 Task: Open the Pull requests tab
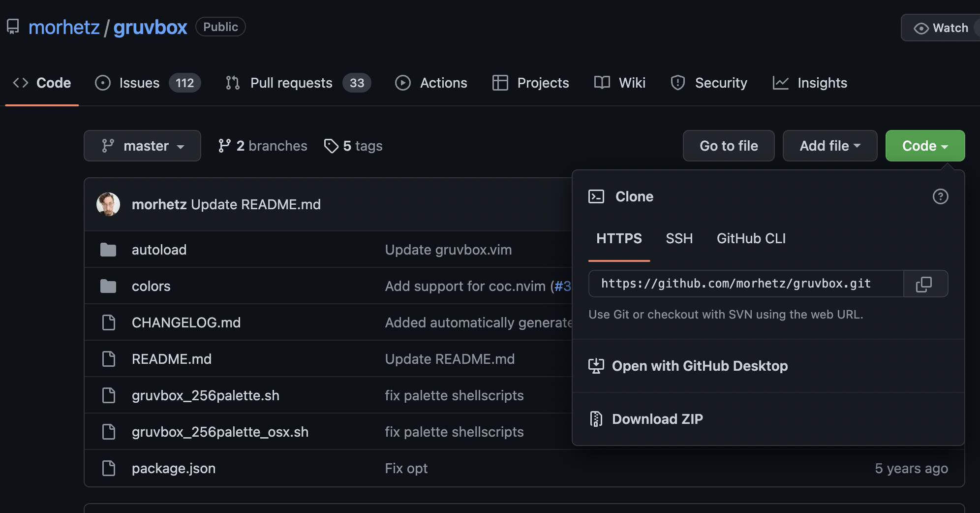298,83
